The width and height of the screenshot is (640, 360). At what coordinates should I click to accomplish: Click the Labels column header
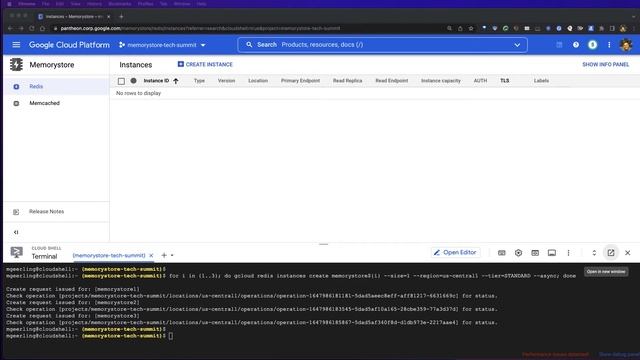pyautogui.click(x=541, y=81)
